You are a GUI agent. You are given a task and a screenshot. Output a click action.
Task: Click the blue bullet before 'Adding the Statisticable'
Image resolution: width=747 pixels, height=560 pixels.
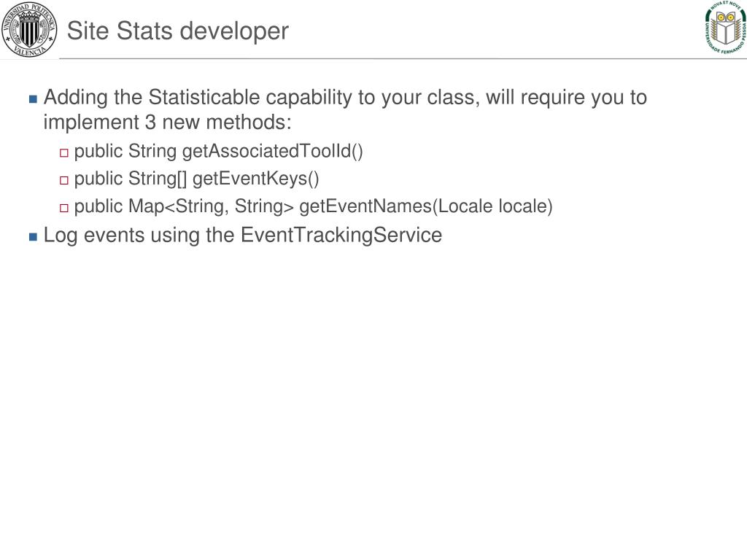[33, 99]
